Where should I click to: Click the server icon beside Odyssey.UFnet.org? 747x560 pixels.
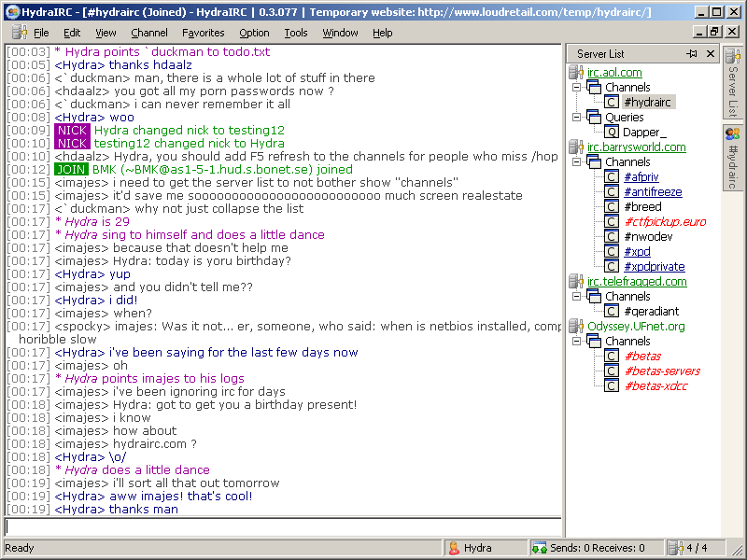tap(576, 326)
